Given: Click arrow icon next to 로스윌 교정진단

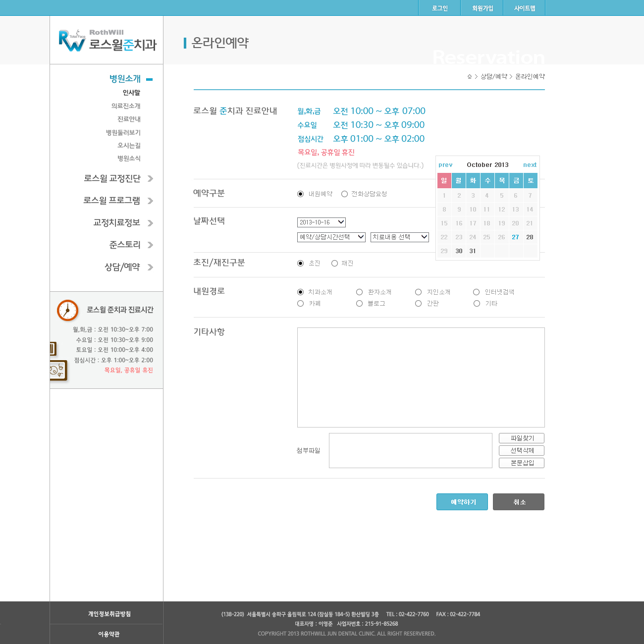Looking at the screenshot, I should [150, 179].
